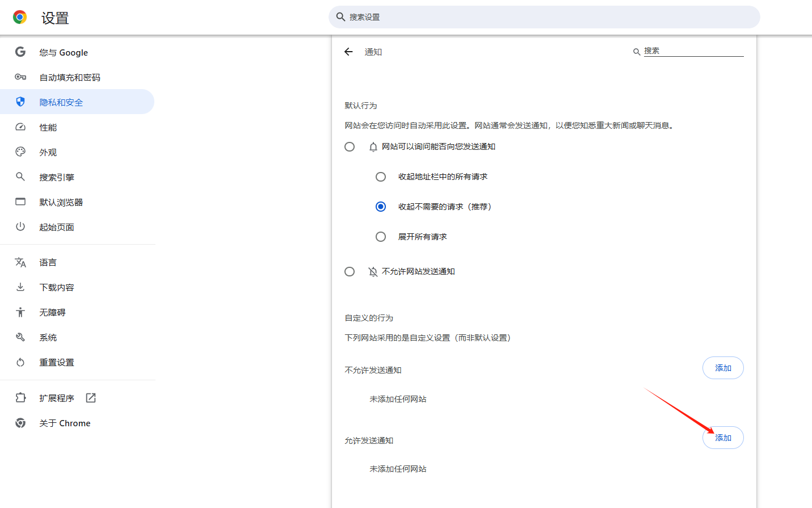Click the 自定义的行为 section heading
This screenshot has width=812, height=508.
tap(369, 318)
